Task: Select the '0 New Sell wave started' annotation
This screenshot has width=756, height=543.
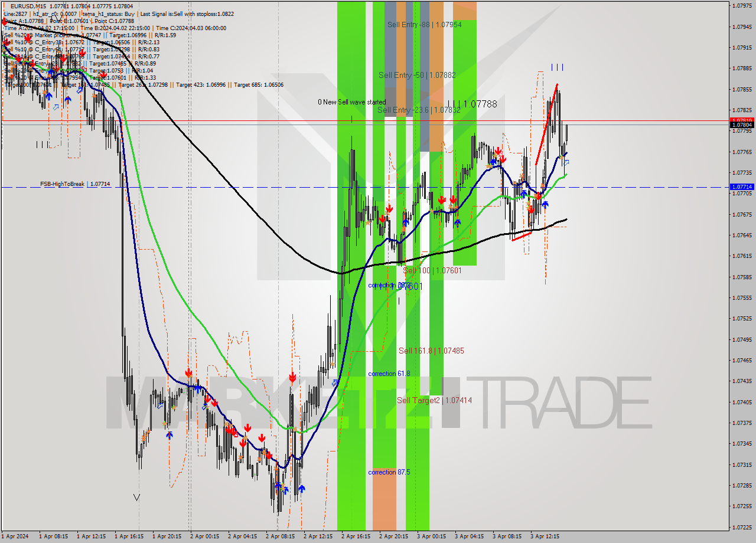Action: [351, 102]
